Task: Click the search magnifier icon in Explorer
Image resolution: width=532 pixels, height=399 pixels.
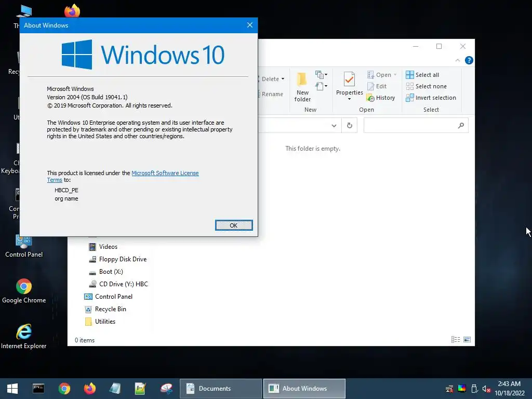Action: 461,126
